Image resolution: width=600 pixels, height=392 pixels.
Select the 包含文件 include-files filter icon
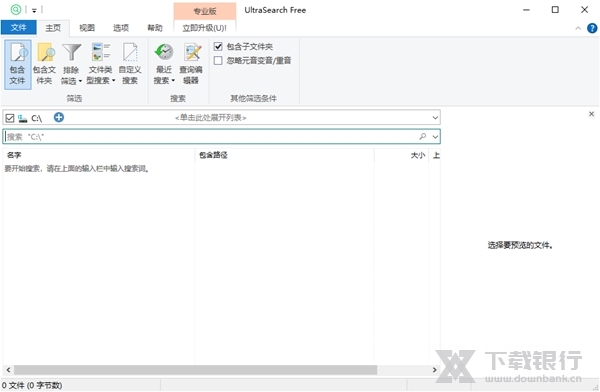(x=18, y=64)
